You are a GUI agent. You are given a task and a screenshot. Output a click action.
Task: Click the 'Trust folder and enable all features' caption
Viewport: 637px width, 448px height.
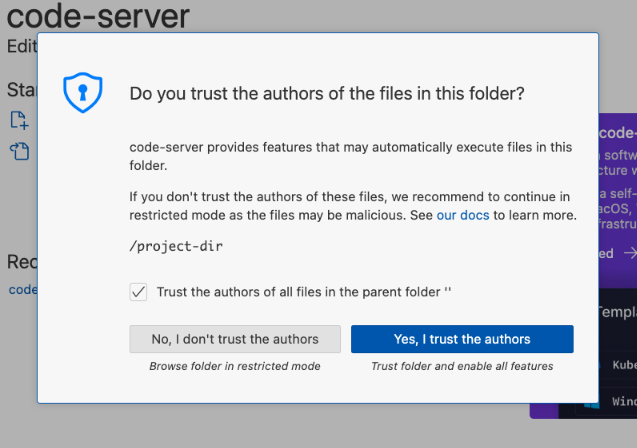[x=462, y=366]
